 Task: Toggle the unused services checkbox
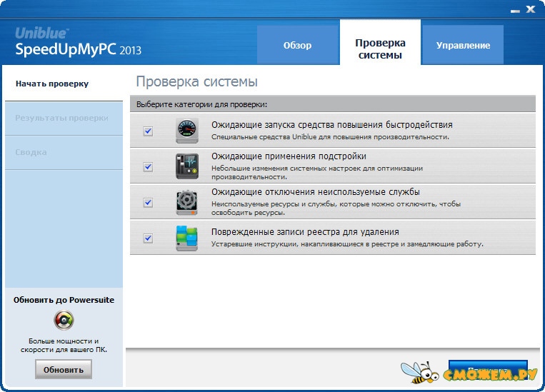pos(148,202)
